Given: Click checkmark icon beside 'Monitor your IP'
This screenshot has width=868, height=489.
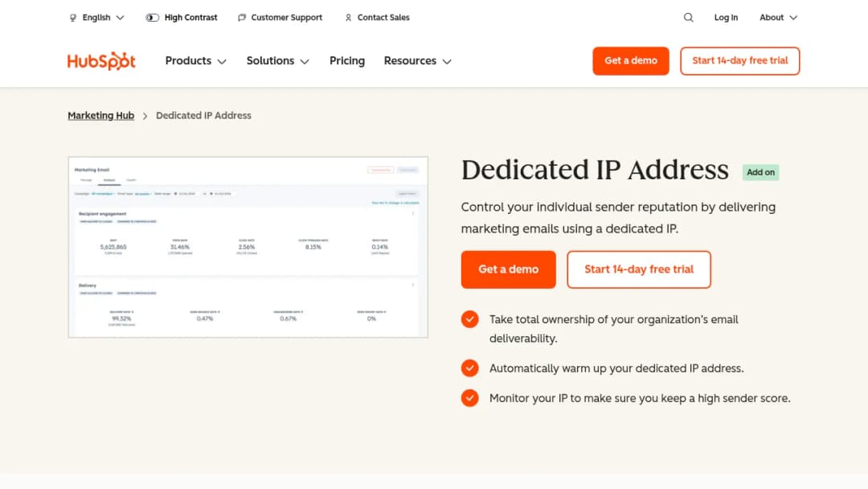Looking at the screenshot, I should click(x=470, y=397).
